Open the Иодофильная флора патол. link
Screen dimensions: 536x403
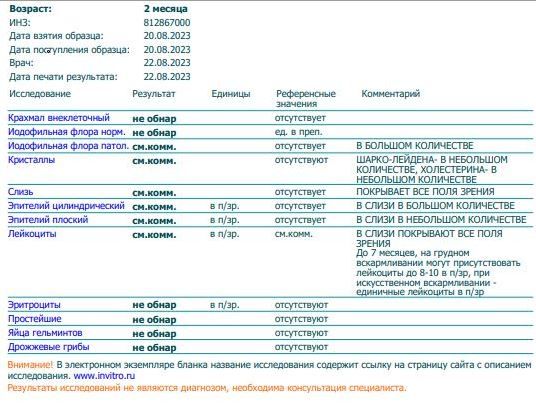click(x=68, y=146)
